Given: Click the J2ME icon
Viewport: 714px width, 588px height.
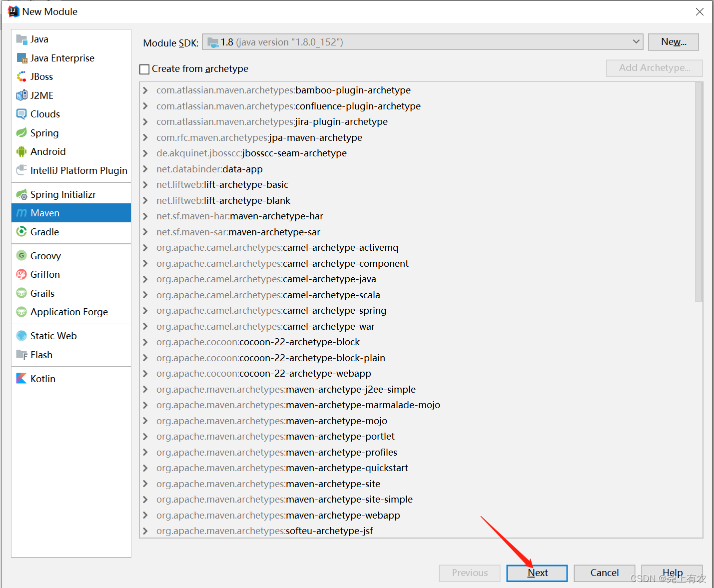Looking at the screenshot, I should click(x=21, y=95).
